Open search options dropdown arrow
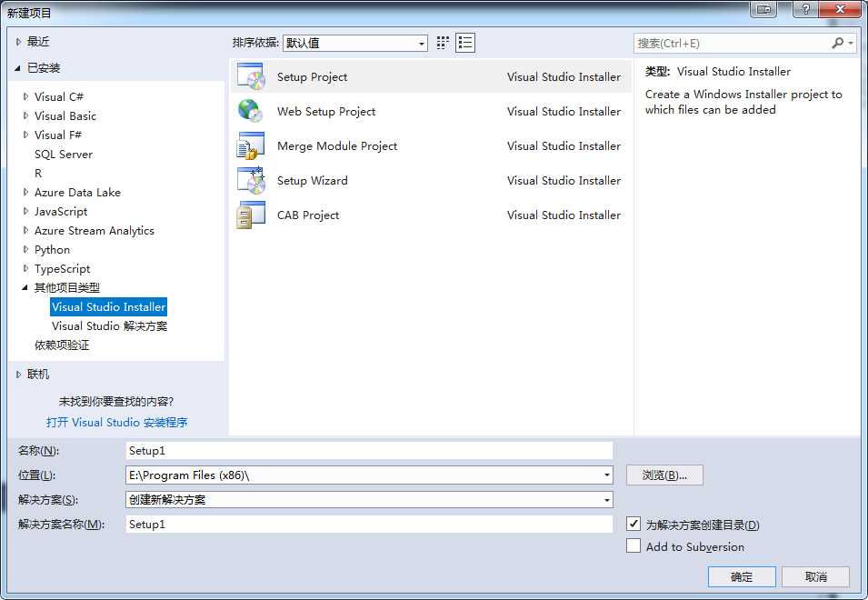868x600 pixels. (x=851, y=43)
